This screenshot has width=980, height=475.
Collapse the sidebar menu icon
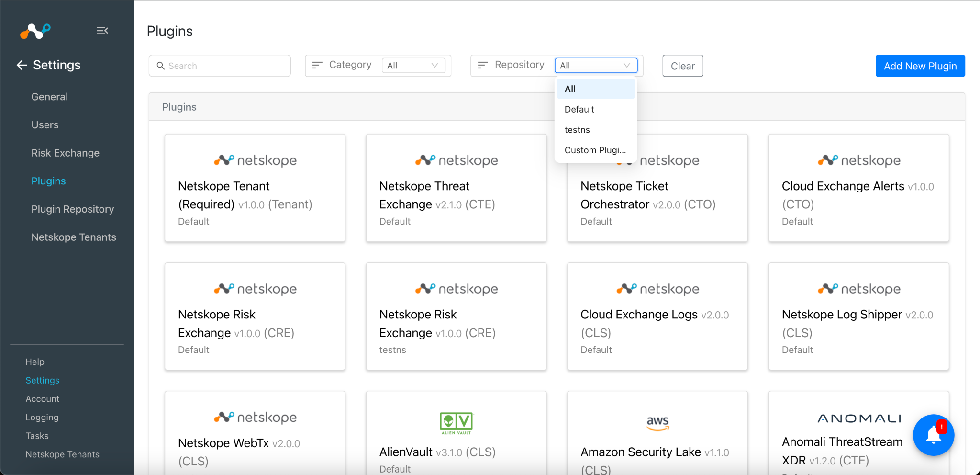[x=102, y=31]
